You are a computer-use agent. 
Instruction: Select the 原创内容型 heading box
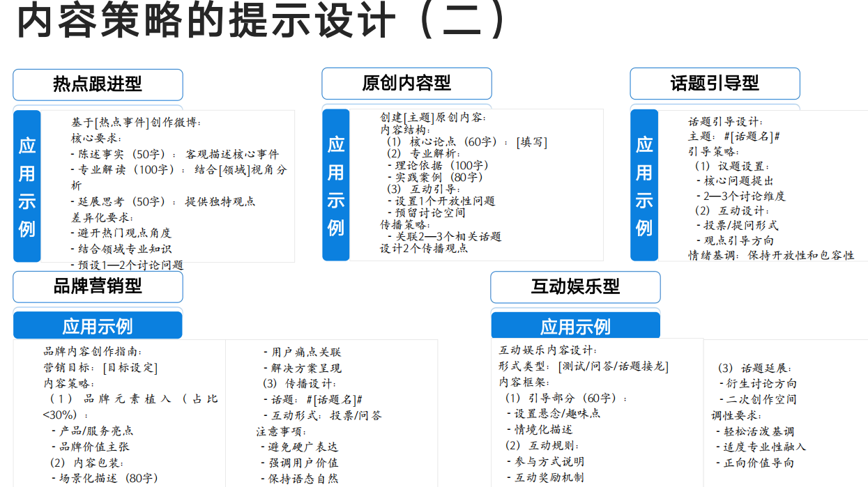point(406,84)
